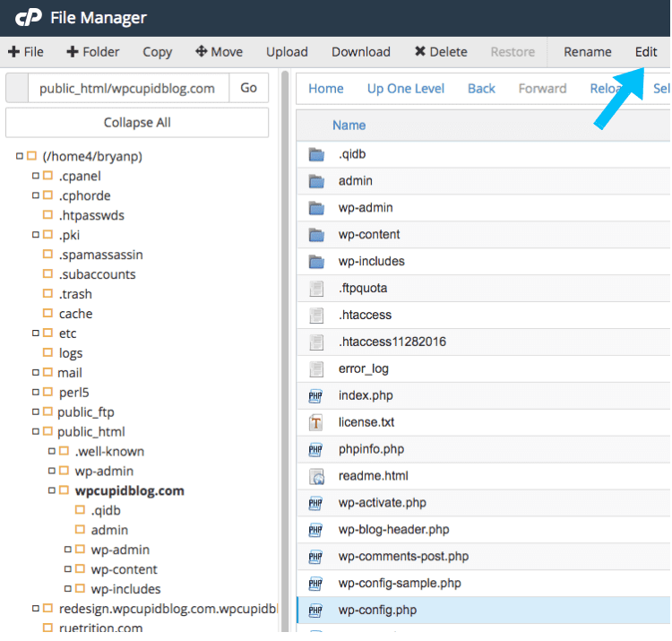Expand the mail tree node
Viewport: 672px width, 641px height.
pos(36,372)
